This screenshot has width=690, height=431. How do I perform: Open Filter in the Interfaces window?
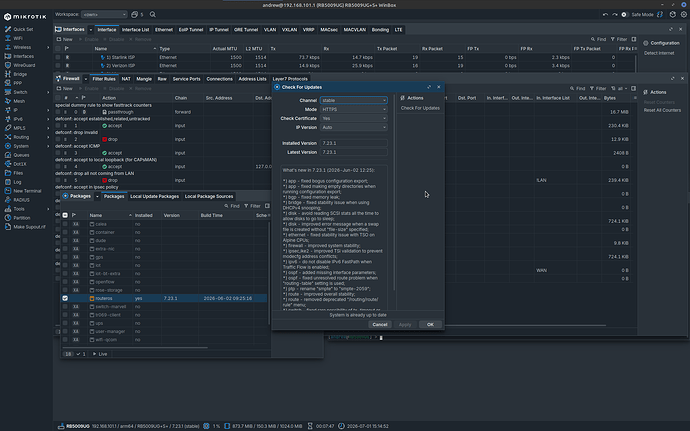tap(619, 39)
